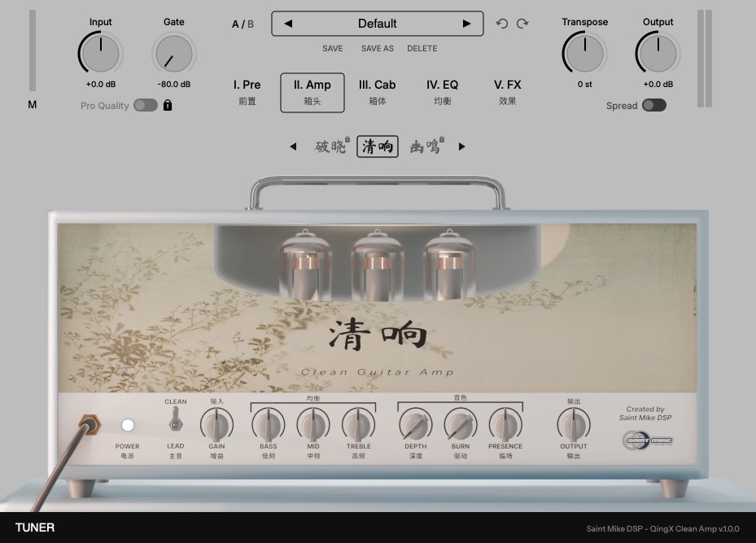Click the Gate knob
The image size is (756, 543).
pyautogui.click(x=174, y=53)
